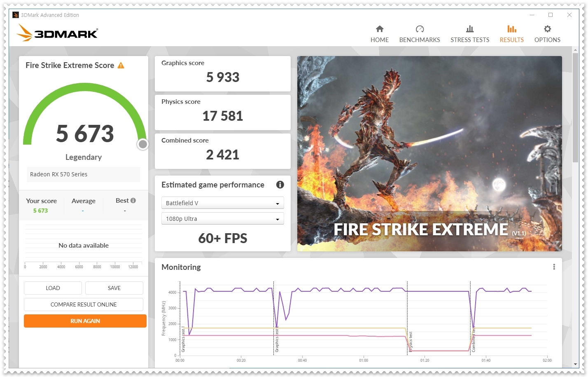588x377 pixels.
Task: Click the 3DMark logo
Action: point(57,33)
